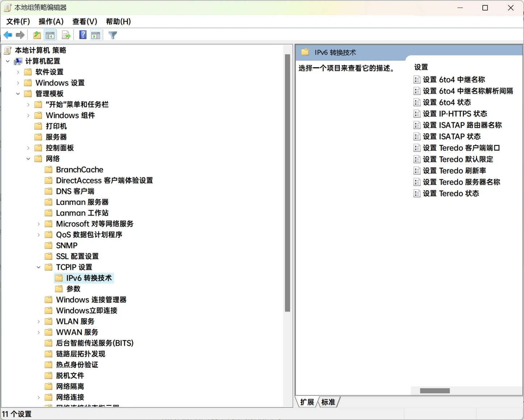Click the horizontal scrollbar in settings pane

[x=435, y=391]
